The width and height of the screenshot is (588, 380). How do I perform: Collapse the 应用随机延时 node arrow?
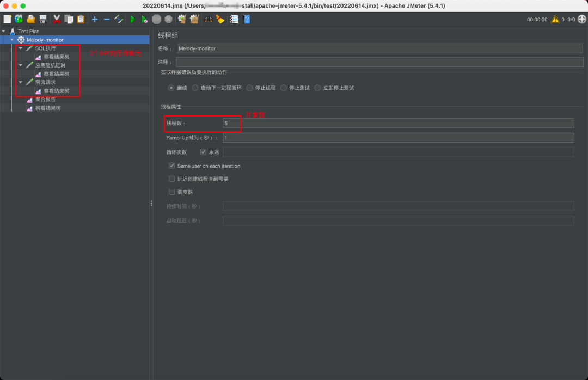21,65
